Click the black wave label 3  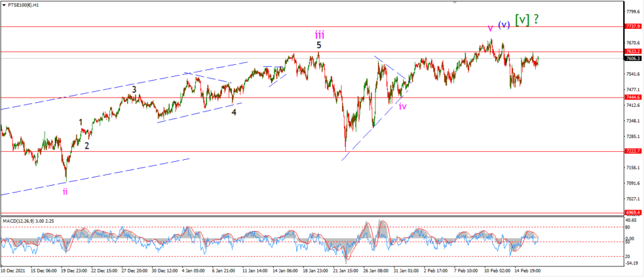pyautogui.click(x=135, y=89)
